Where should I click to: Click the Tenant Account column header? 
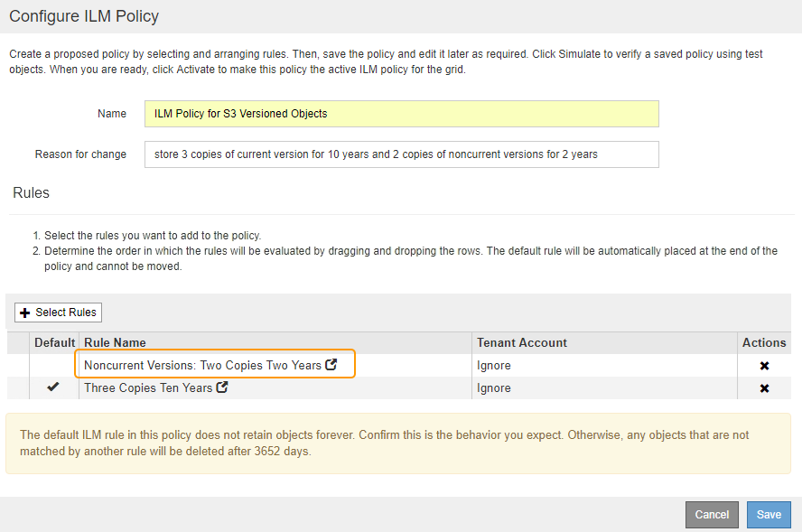(x=522, y=342)
